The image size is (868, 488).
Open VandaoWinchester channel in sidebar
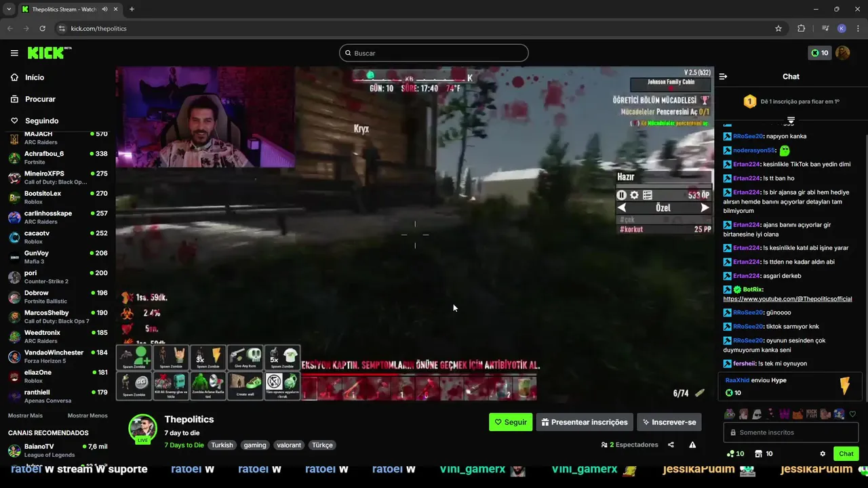tap(58, 357)
